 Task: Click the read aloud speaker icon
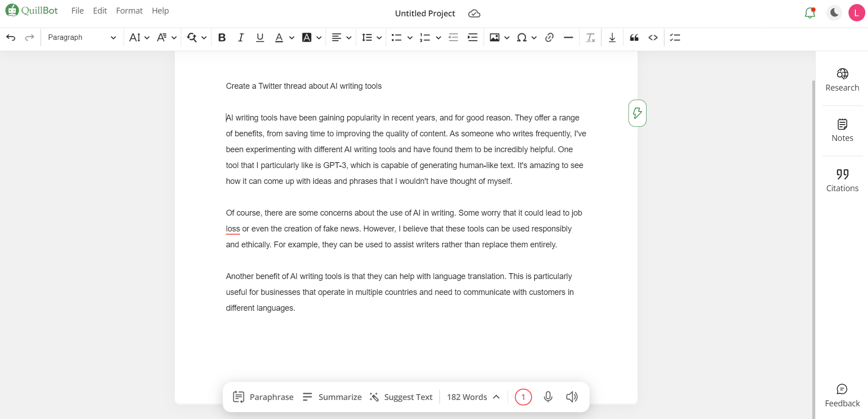572,397
